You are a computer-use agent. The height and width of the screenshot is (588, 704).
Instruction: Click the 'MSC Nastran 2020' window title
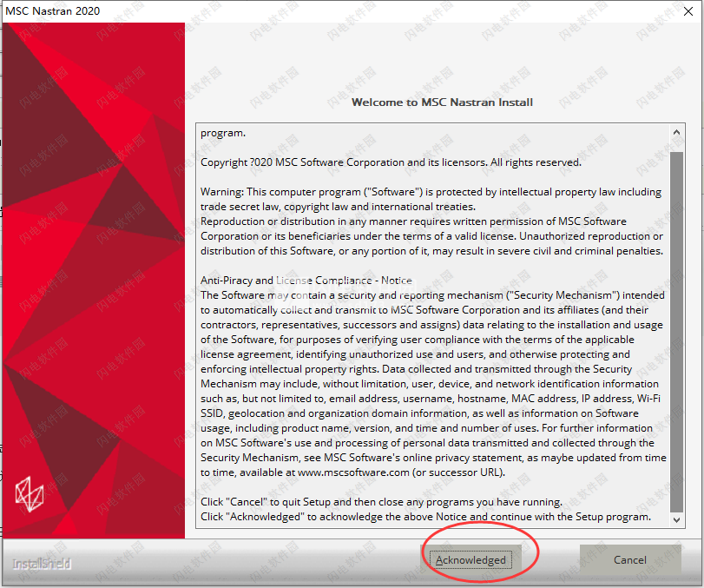[53, 10]
